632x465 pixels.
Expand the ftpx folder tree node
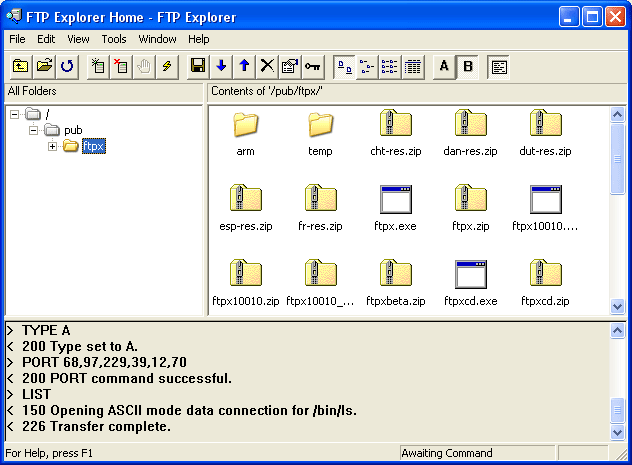pos(53,147)
